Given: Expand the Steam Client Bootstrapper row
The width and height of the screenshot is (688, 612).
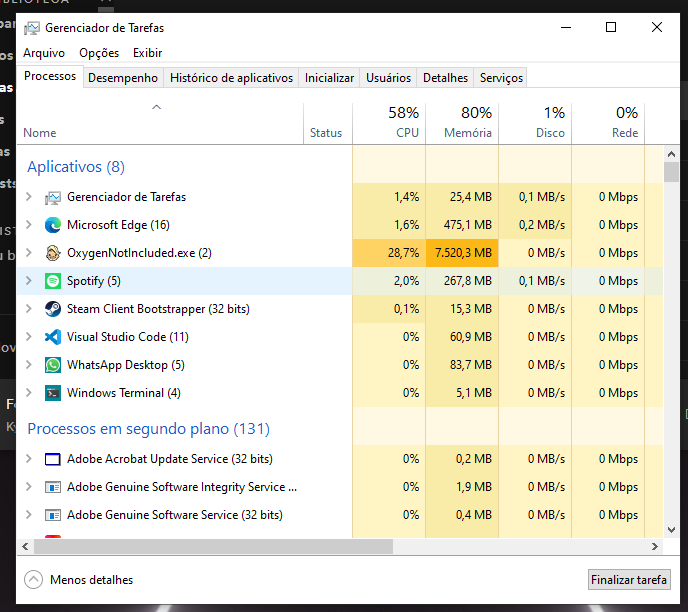Looking at the screenshot, I should (29, 309).
